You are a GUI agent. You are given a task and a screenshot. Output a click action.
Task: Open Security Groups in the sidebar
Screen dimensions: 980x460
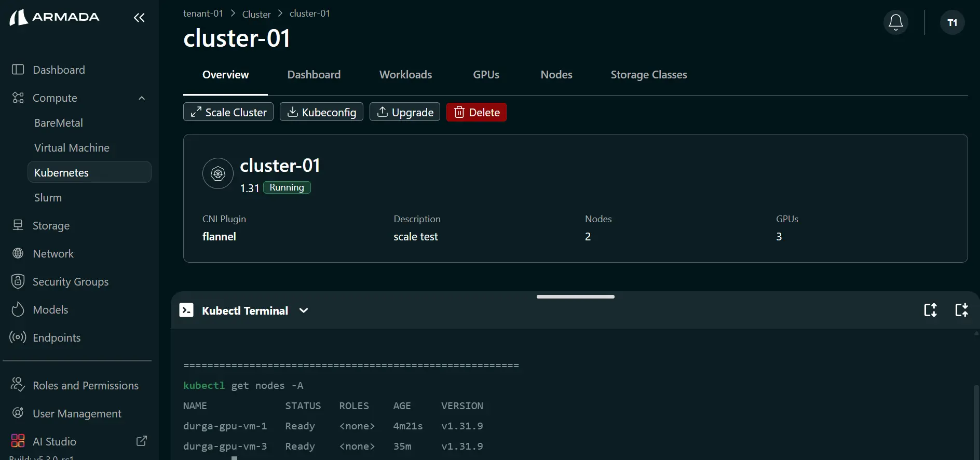coord(71,282)
